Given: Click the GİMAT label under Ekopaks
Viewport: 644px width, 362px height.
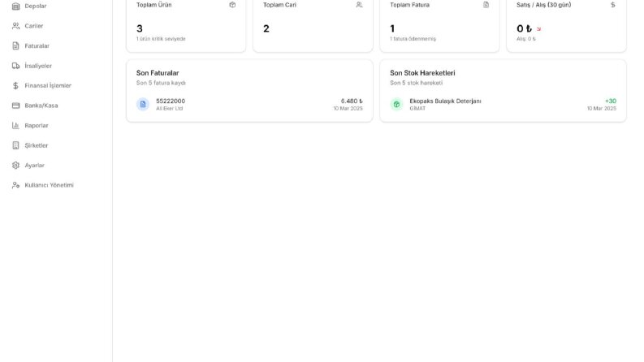Looking at the screenshot, I should [x=417, y=108].
